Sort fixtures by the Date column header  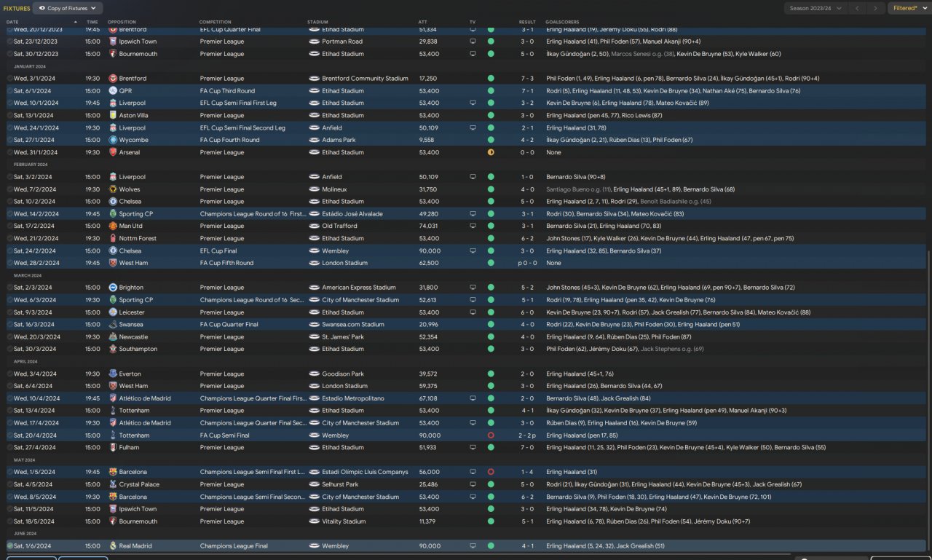(13, 23)
